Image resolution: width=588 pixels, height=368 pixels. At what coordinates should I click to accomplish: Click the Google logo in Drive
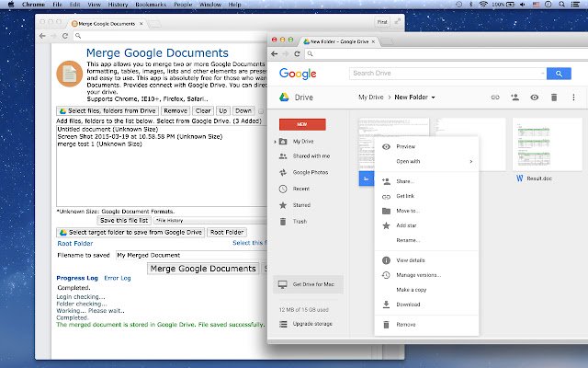pyautogui.click(x=298, y=74)
